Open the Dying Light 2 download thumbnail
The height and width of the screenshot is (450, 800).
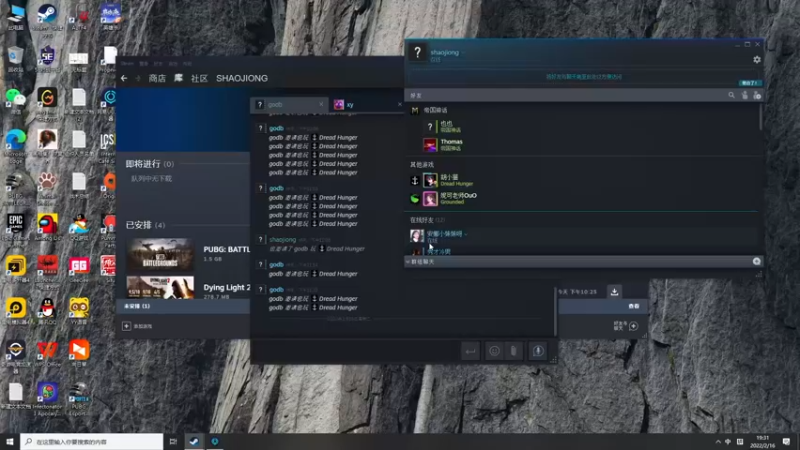pos(160,287)
